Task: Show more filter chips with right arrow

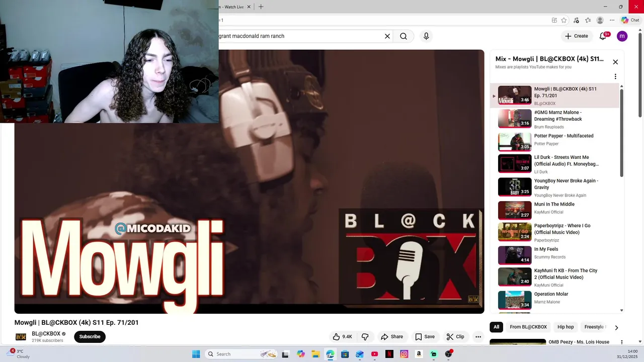Action: [x=616, y=327]
